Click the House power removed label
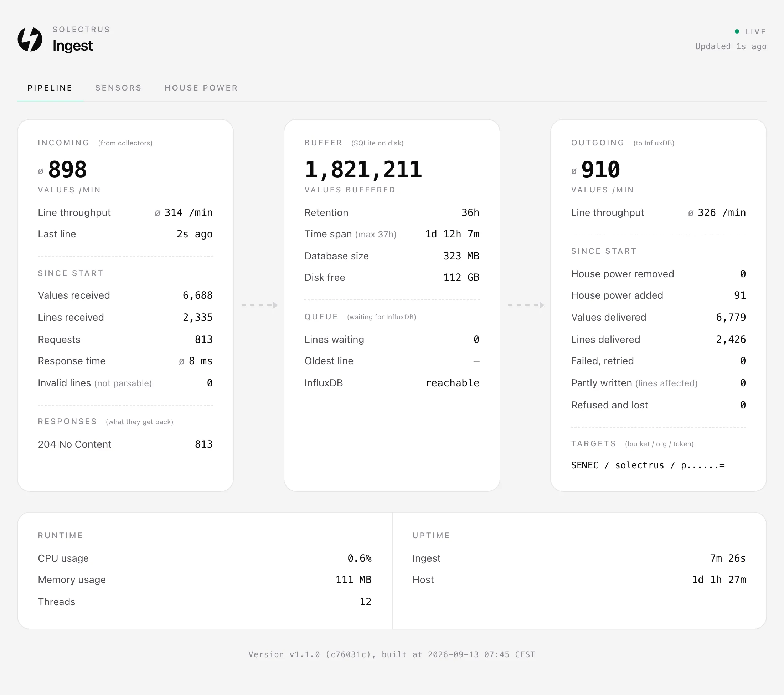The height and width of the screenshot is (695, 784). click(622, 274)
